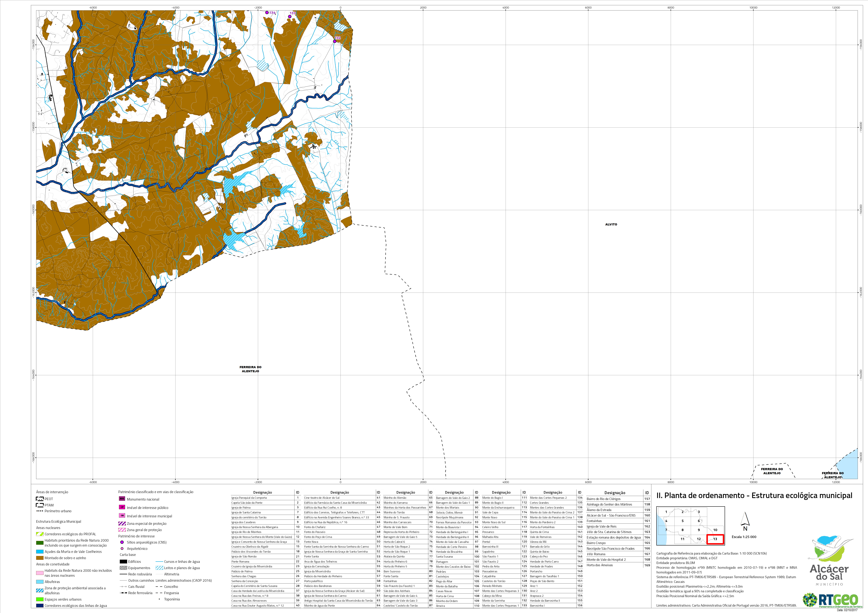The width and height of the screenshot is (868, 613).
Task: Select the Zona geral de proteção hatch symbol
Action: point(122,530)
